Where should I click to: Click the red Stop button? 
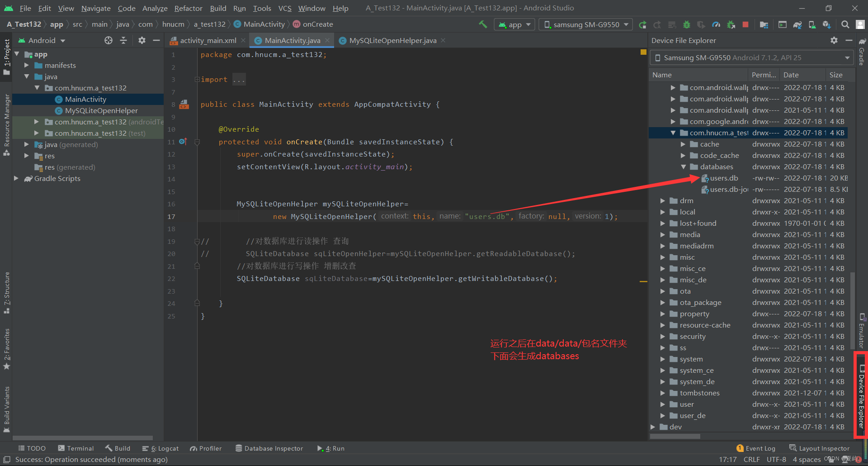(745, 24)
